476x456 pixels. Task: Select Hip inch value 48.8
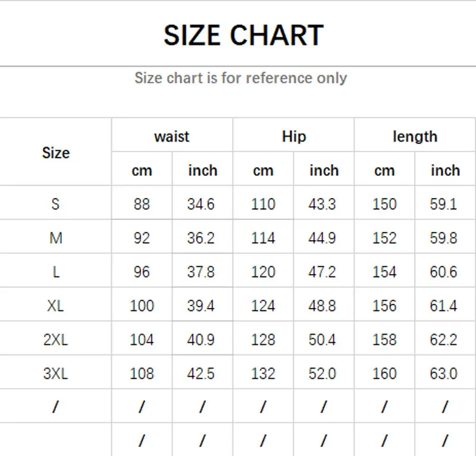(322, 306)
